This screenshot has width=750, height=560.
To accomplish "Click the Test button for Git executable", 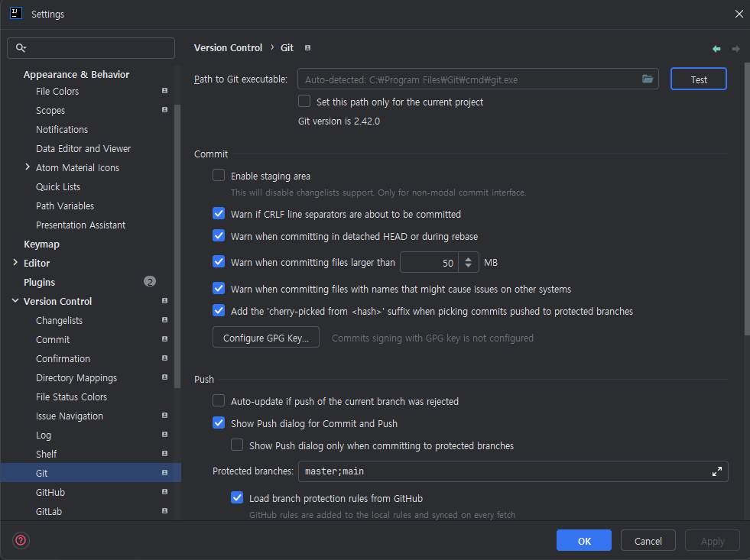I will click(698, 79).
